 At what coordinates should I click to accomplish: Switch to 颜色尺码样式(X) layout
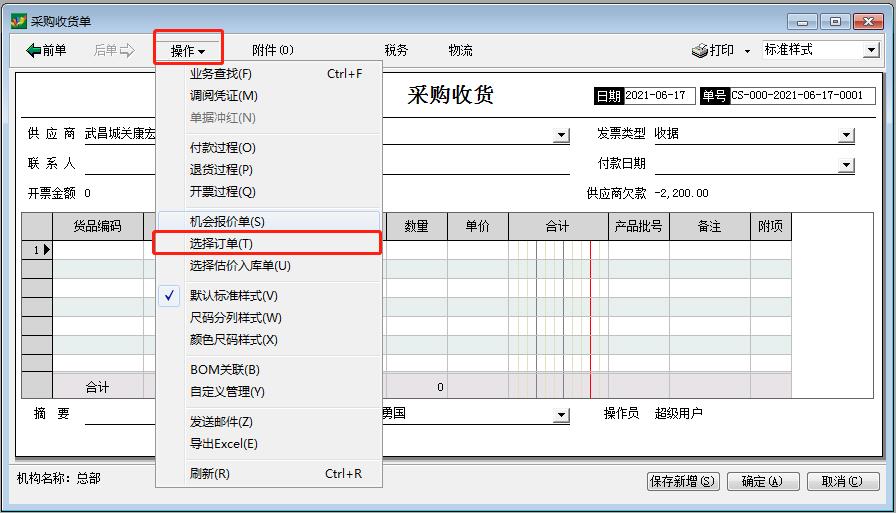coord(269,340)
